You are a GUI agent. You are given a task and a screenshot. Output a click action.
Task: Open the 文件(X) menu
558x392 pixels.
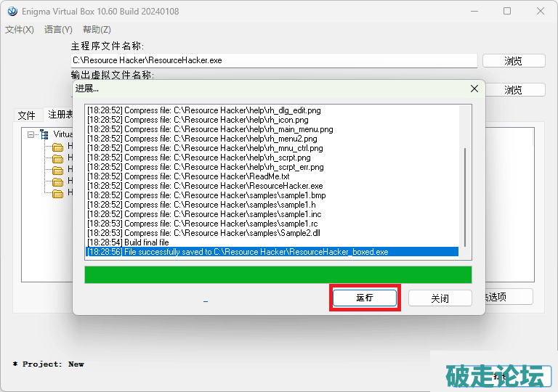(20, 30)
